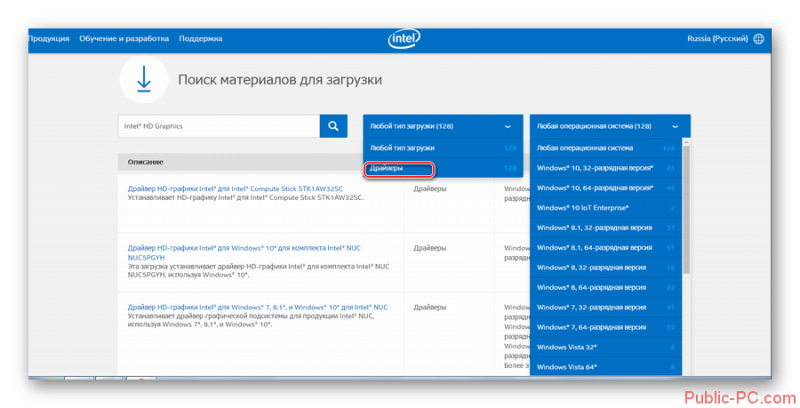Click description Устанавливает драйвер графической подсистемы

251,320
